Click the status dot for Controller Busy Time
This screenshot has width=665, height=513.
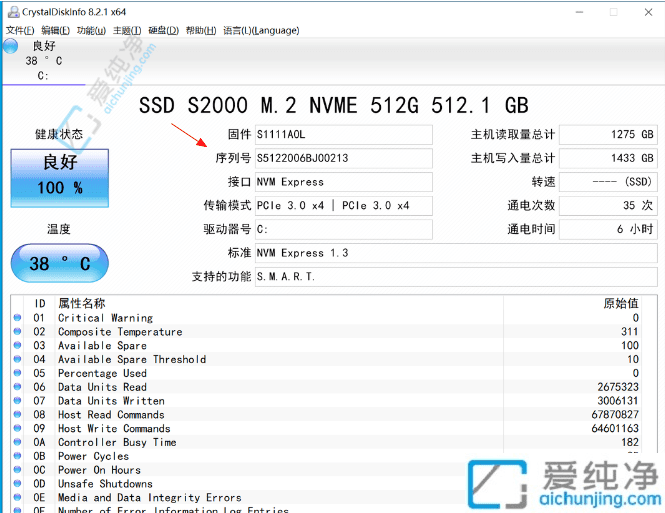coord(17,442)
